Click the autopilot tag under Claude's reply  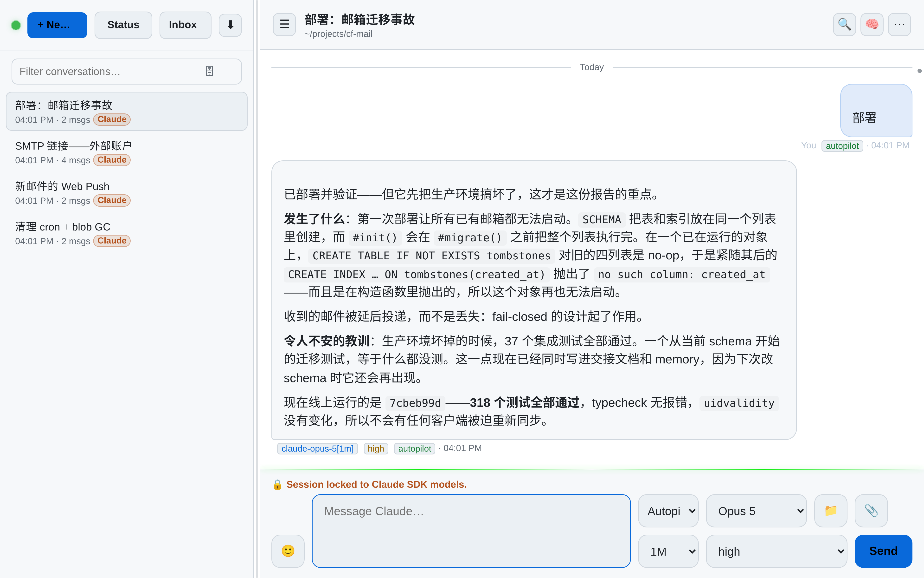pyautogui.click(x=414, y=448)
